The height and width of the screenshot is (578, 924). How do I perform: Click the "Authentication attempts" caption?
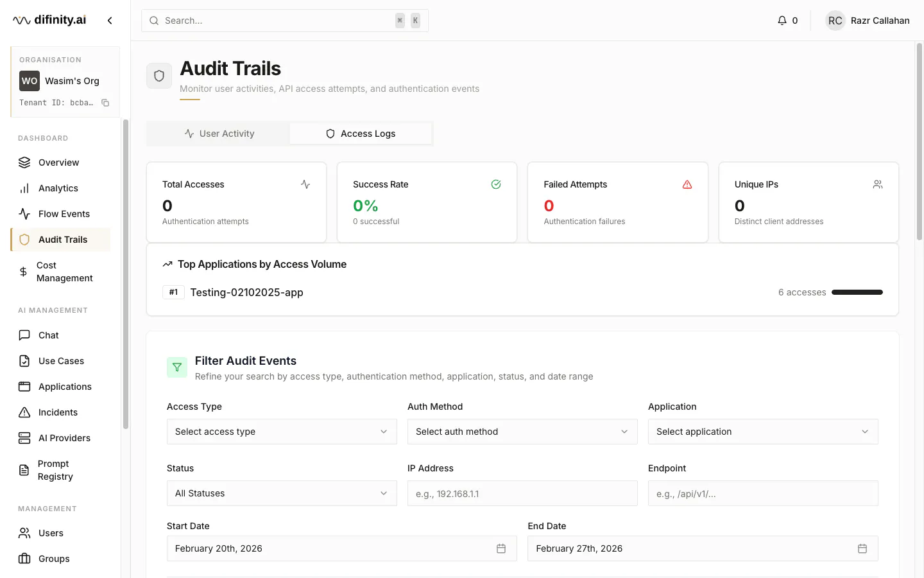[x=205, y=222]
